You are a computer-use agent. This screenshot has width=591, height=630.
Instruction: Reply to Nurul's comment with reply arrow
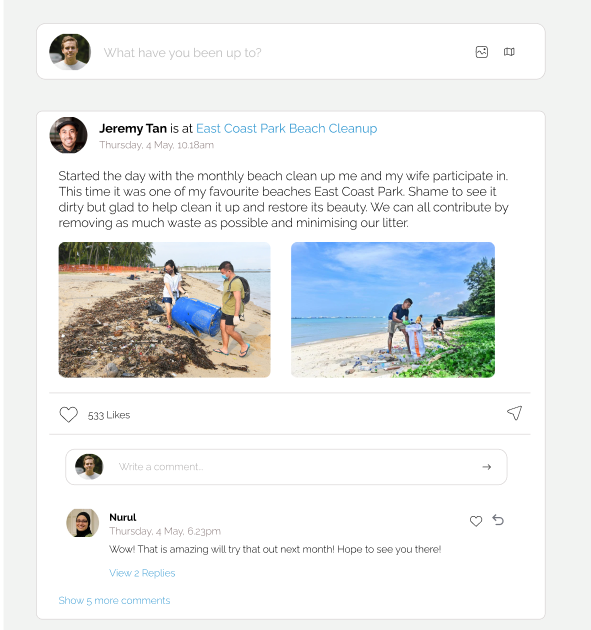click(498, 520)
